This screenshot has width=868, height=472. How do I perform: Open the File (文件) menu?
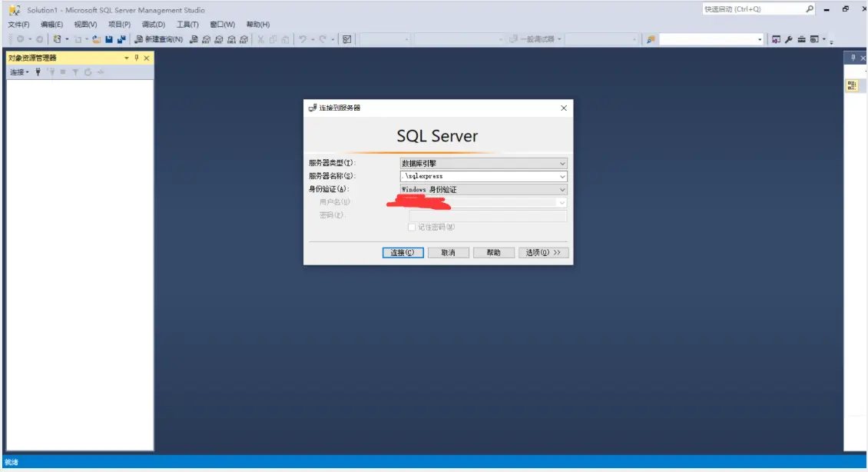[x=18, y=25]
